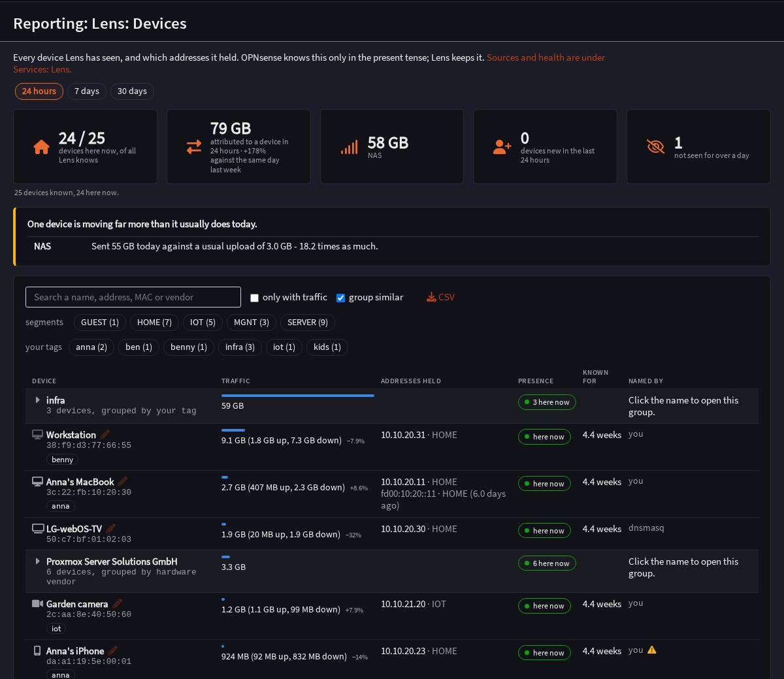Click the warning triangle on Anna's iPhone row
The image size is (784, 679).
(652, 650)
